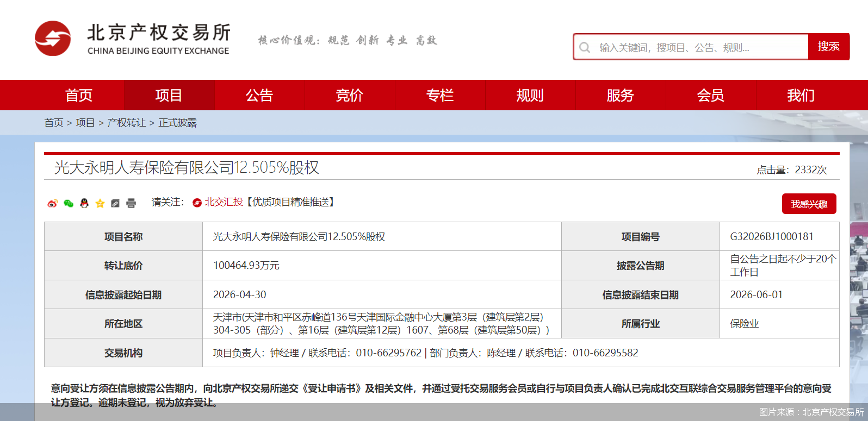Image resolution: width=868 pixels, height=421 pixels.
Task: Go to 产权转让 in the breadcrumb
Action: point(127,123)
